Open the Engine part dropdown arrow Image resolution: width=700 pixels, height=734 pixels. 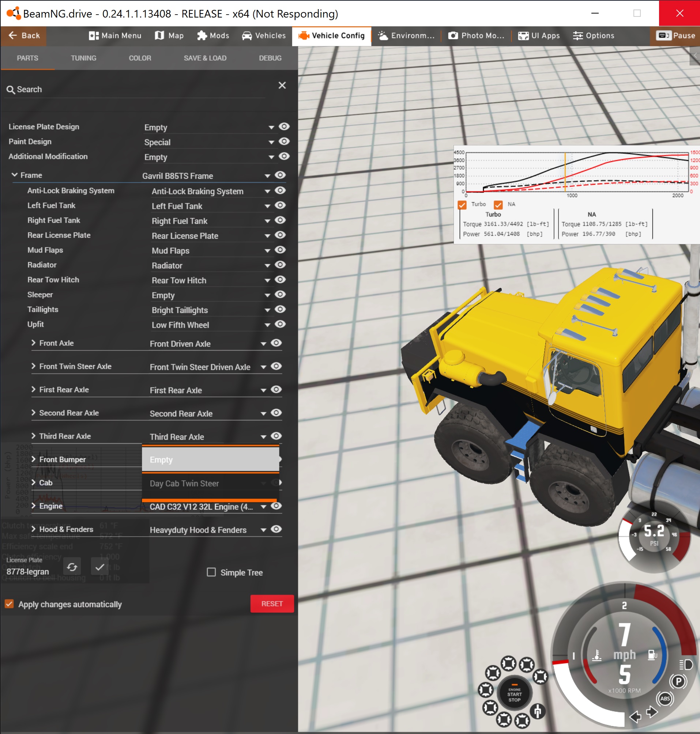point(263,507)
